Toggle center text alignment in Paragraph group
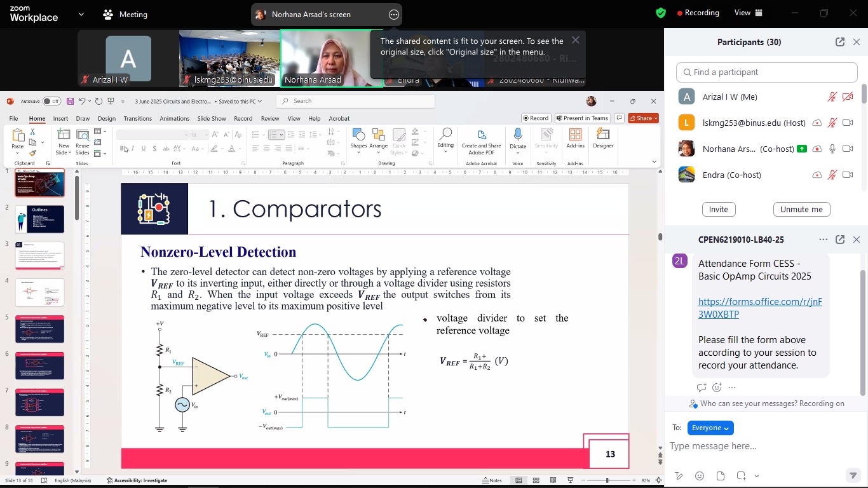The height and width of the screenshot is (488, 868). (x=266, y=149)
